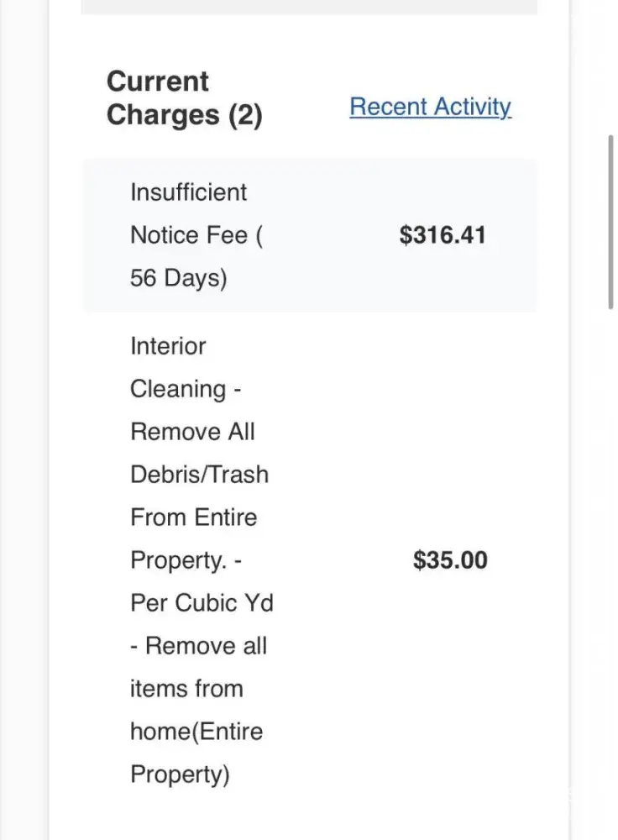This screenshot has height=840, width=618.
Task: Click the gray bar above Current Charges
Action: click(x=309, y=7)
